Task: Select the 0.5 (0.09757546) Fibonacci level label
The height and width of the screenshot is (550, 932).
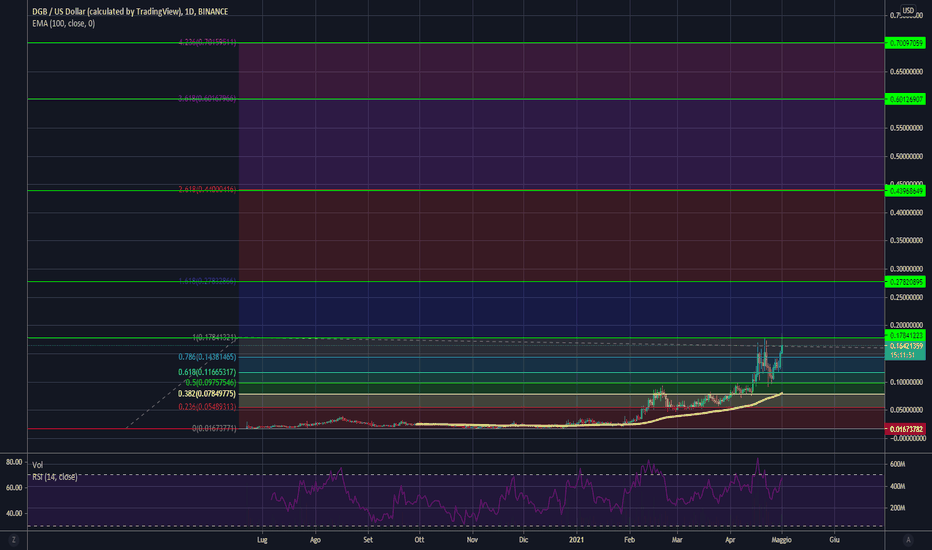Action: coord(210,382)
